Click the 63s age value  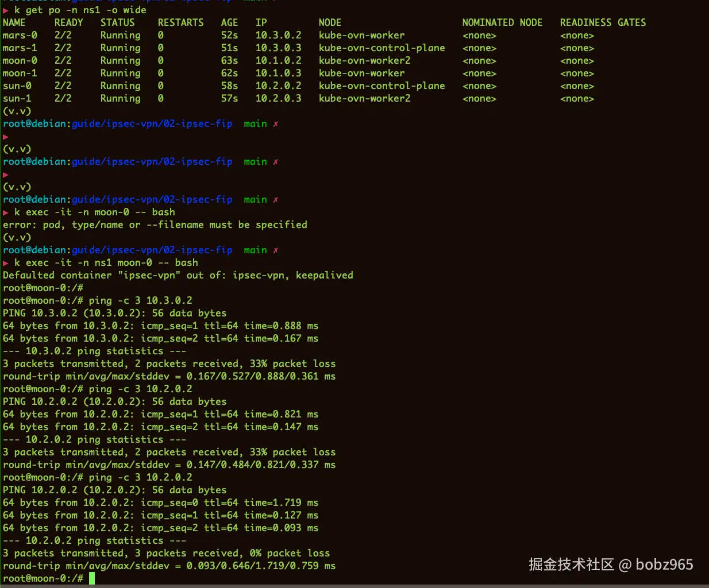(x=230, y=60)
